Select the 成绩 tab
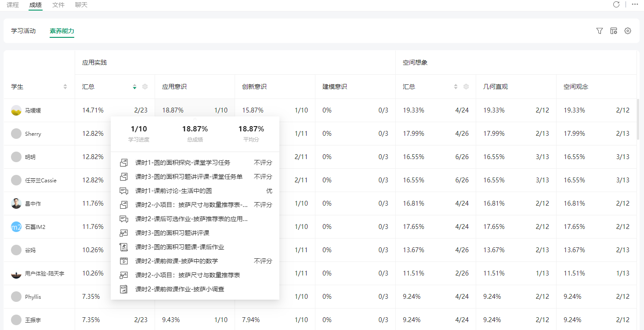This screenshot has width=644, height=330. click(x=36, y=5)
